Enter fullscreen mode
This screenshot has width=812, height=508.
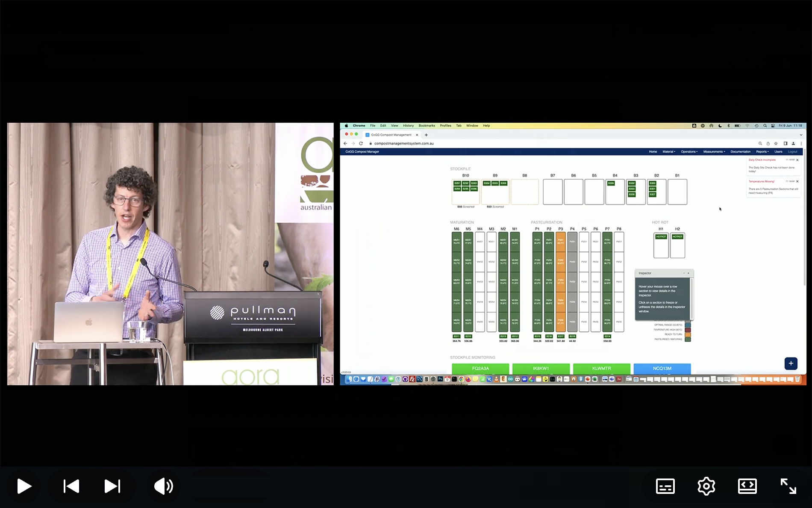788,486
